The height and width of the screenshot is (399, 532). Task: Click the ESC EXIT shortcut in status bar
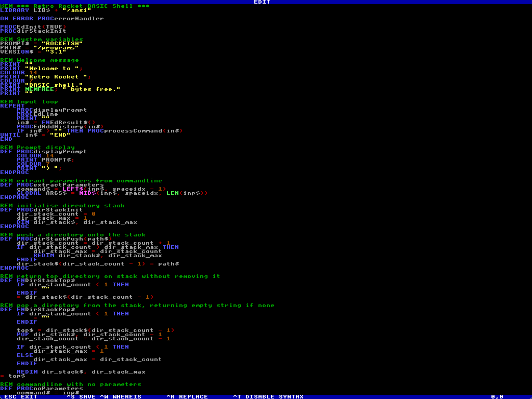point(20,396)
